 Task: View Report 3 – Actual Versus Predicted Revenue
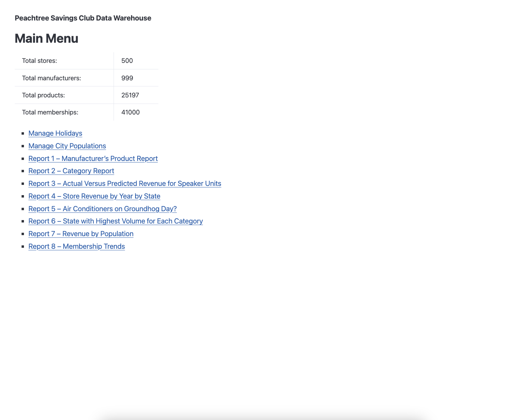tap(125, 184)
